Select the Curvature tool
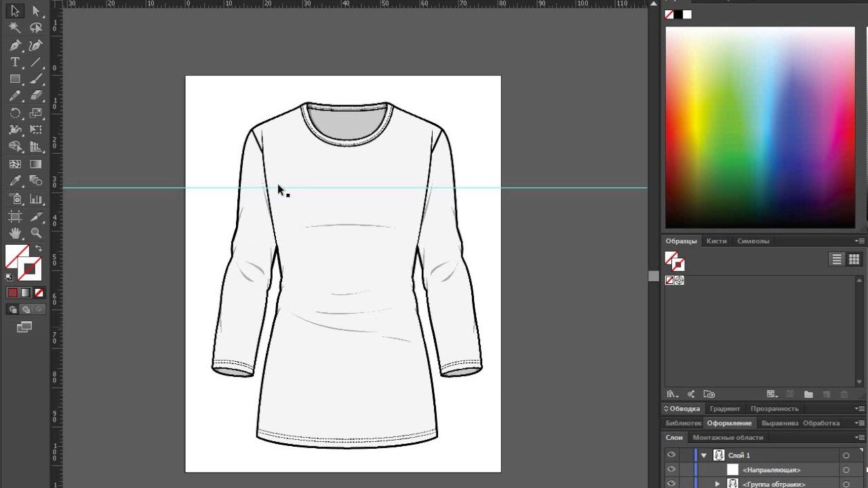This screenshot has width=868, height=488. click(36, 45)
